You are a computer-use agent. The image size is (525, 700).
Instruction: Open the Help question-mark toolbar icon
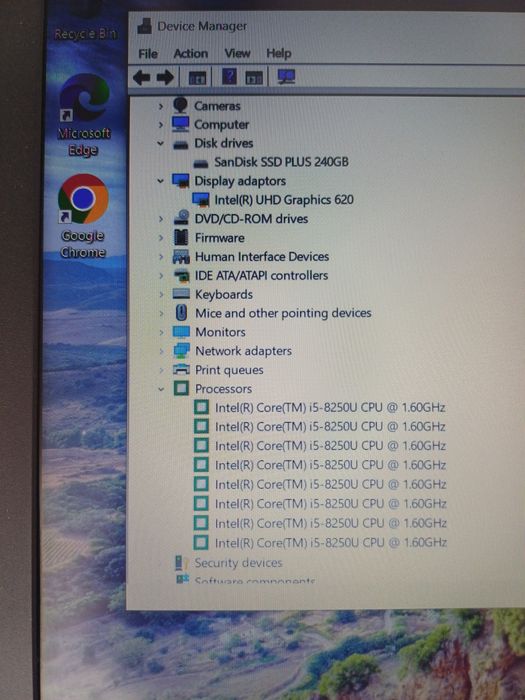229,77
